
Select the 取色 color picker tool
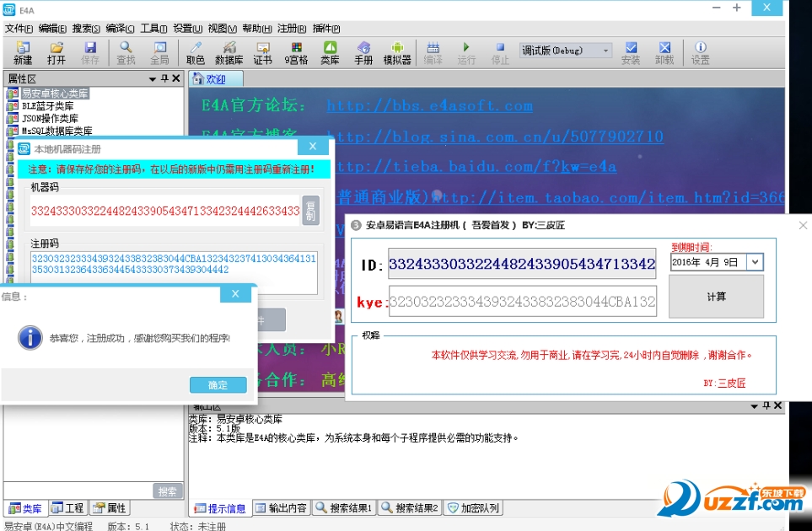pyautogui.click(x=196, y=52)
